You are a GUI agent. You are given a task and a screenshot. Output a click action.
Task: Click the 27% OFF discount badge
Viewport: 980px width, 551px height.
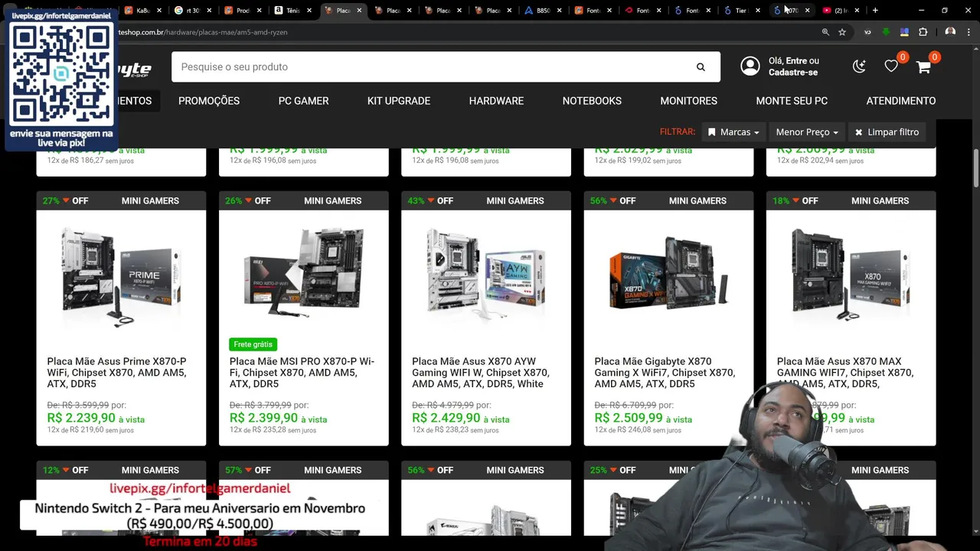coord(65,201)
